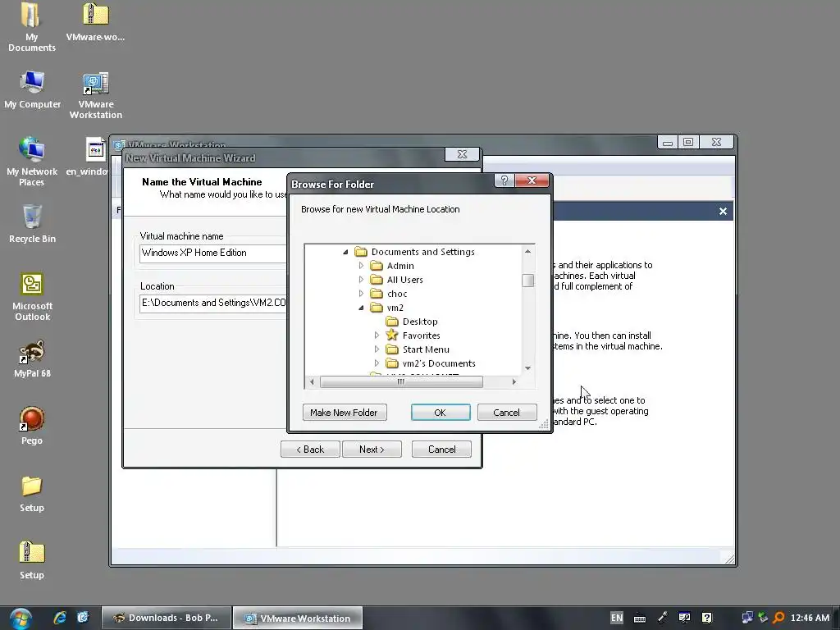Screen dimensions: 840x630
Task: Click Back in the New Virtual Machine Wizard
Action: (310, 450)
